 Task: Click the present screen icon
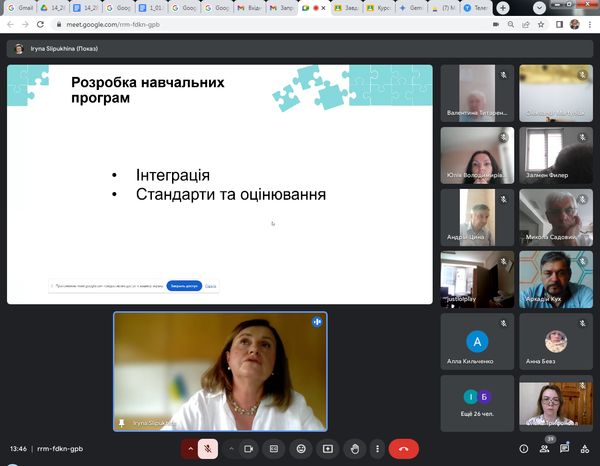coord(326,449)
